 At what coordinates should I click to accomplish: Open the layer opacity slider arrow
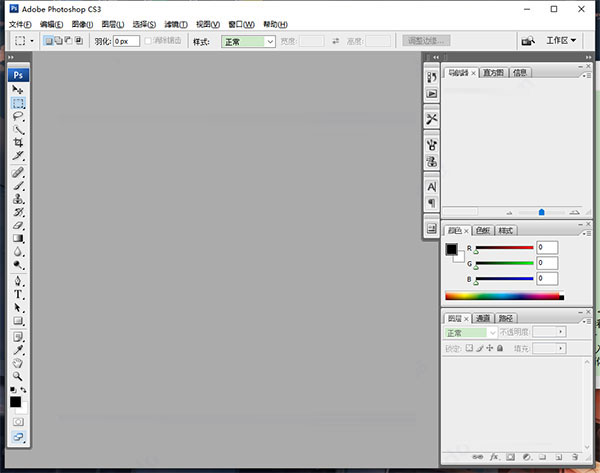(561, 332)
